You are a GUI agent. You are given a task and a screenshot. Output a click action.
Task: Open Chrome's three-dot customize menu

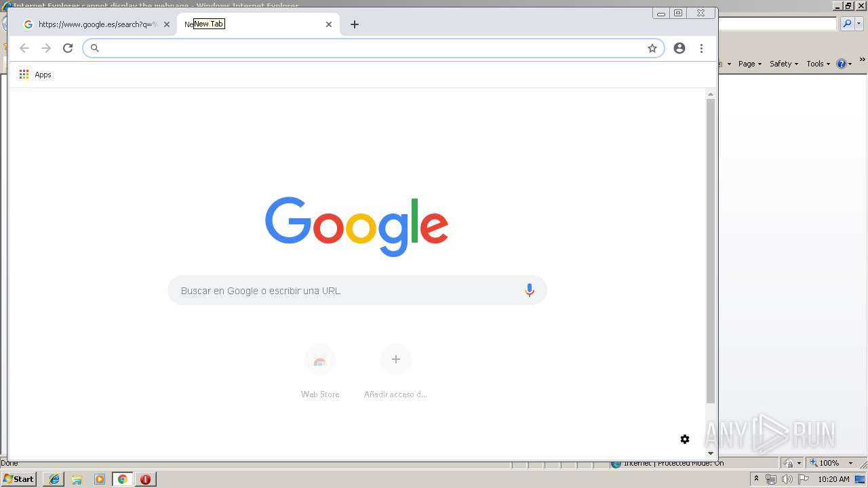701,48
